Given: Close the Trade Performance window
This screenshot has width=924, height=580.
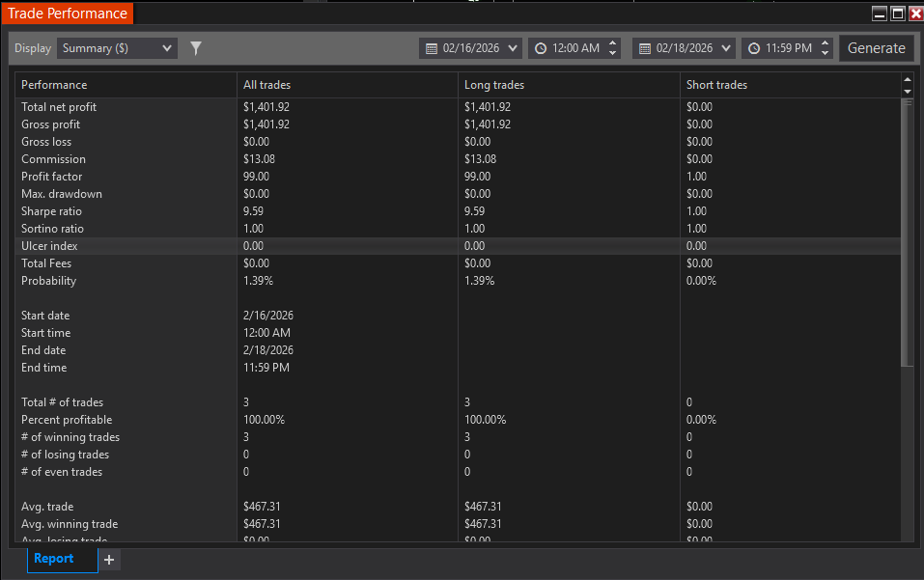Looking at the screenshot, I should point(915,14).
